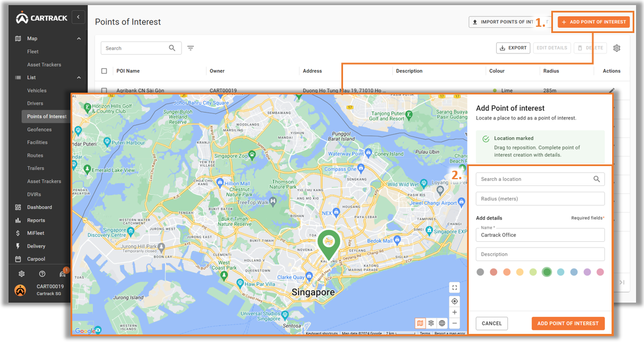Open Vehicles in the sidebar
This screenshot has width=644, height=343.
coord(37,91)
